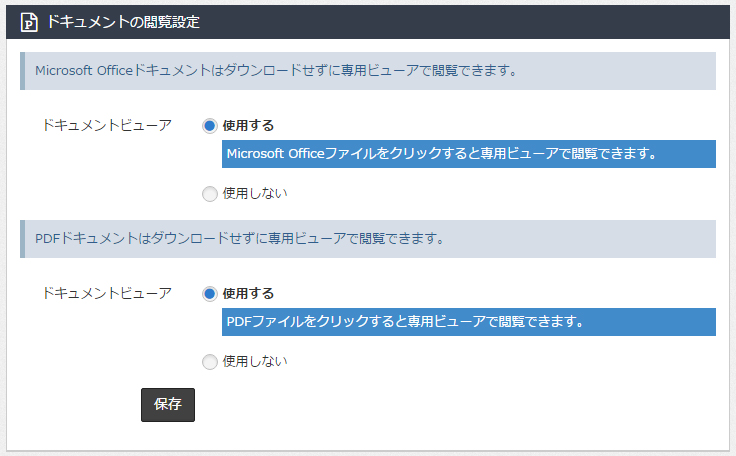Select 使用しない radio for Microsoft Office viewer
This screenshot has width=736, height=456.
tap(210, 193)
